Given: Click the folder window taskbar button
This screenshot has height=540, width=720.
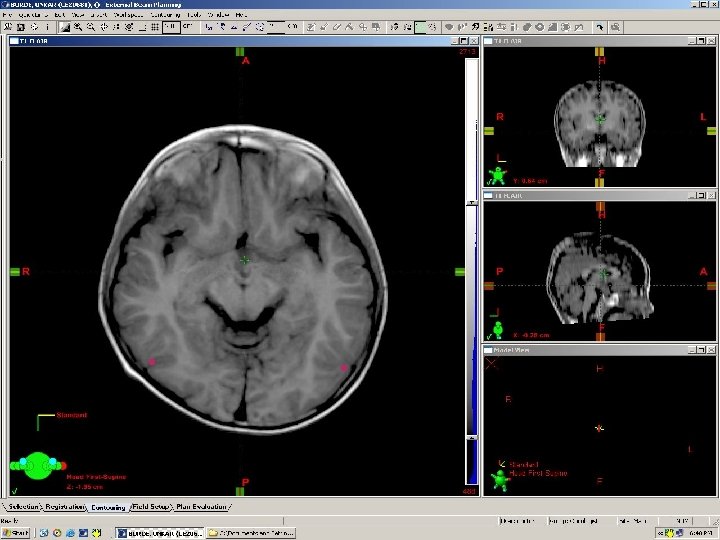Looking at the screenshot, I should [x=251, y=533].
